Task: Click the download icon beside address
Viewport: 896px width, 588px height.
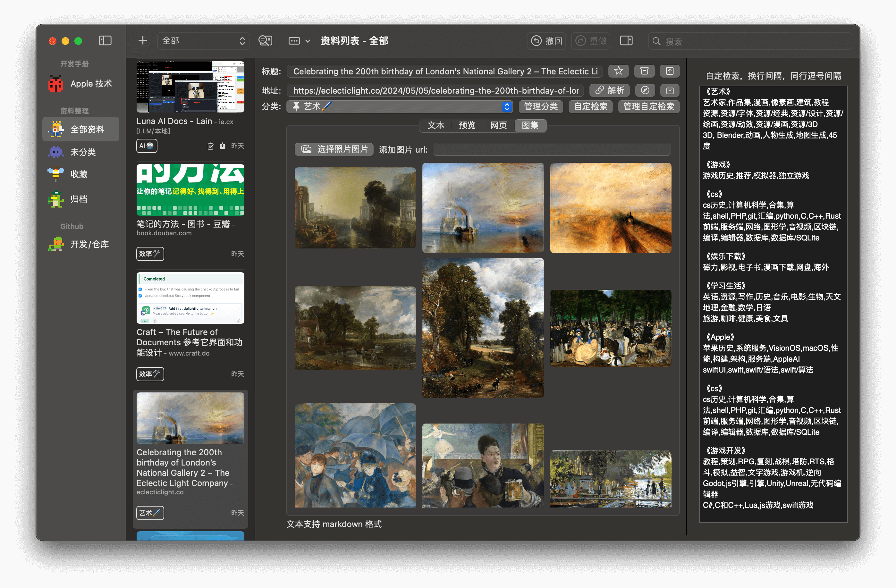Action: pos(670,90)
